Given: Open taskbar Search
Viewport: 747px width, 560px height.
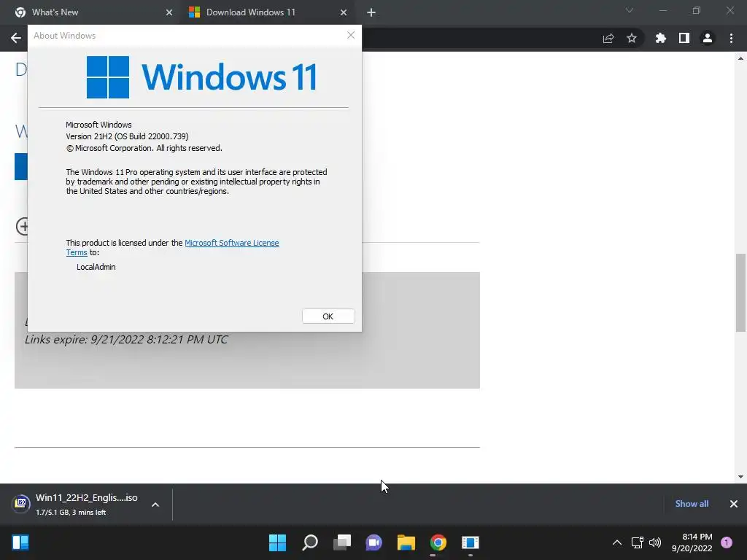Looking at the screenshot, I should point(310,542).
